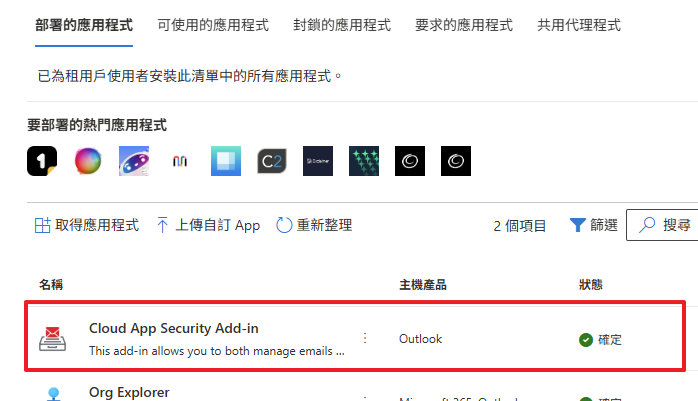Go to 要求的應用程式 tab

click(x=464, y=25)
